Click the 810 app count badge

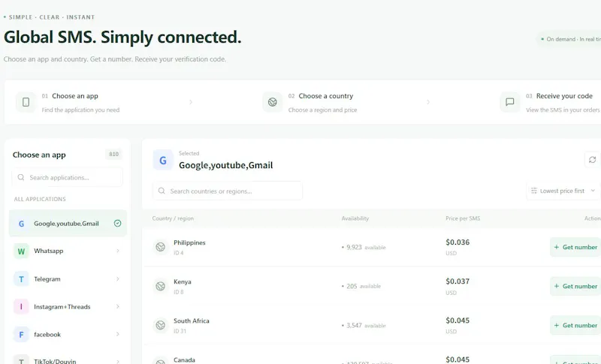coord(114,155)
